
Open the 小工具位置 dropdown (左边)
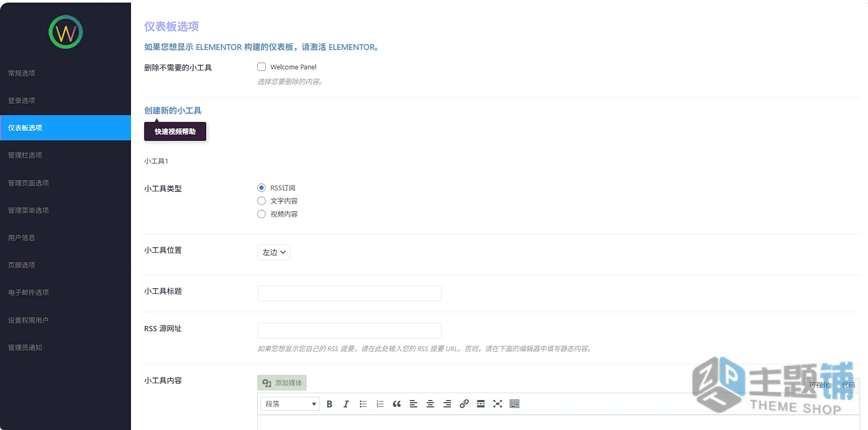click(x=274, y=252)
